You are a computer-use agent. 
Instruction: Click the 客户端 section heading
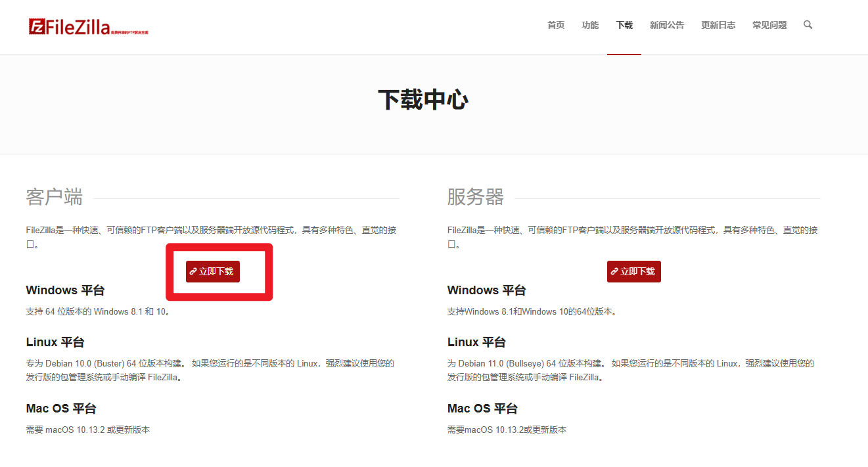[x=55, y=197]
